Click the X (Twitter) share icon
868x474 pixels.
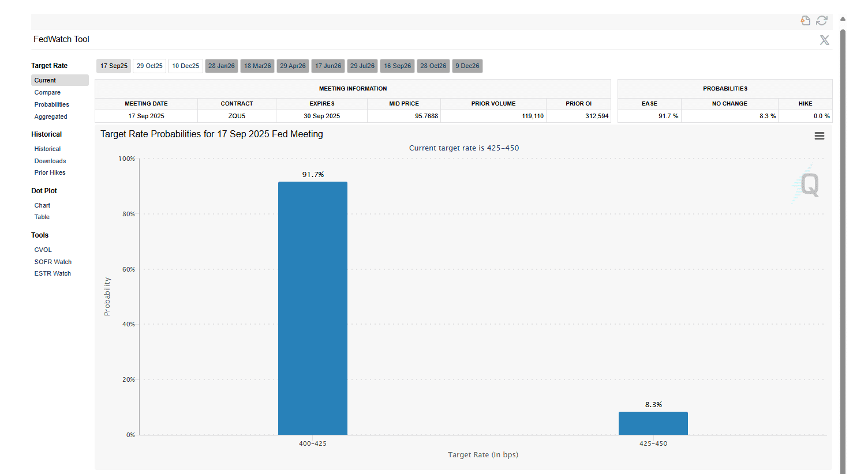(824, 40)
